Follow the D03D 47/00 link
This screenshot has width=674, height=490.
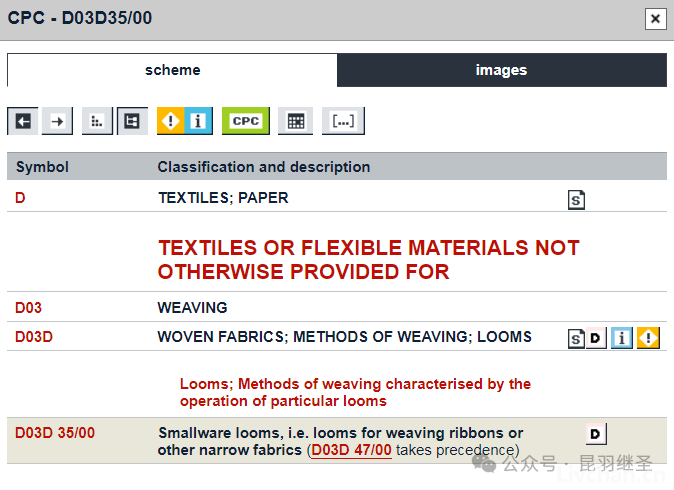tap(351, 450)
